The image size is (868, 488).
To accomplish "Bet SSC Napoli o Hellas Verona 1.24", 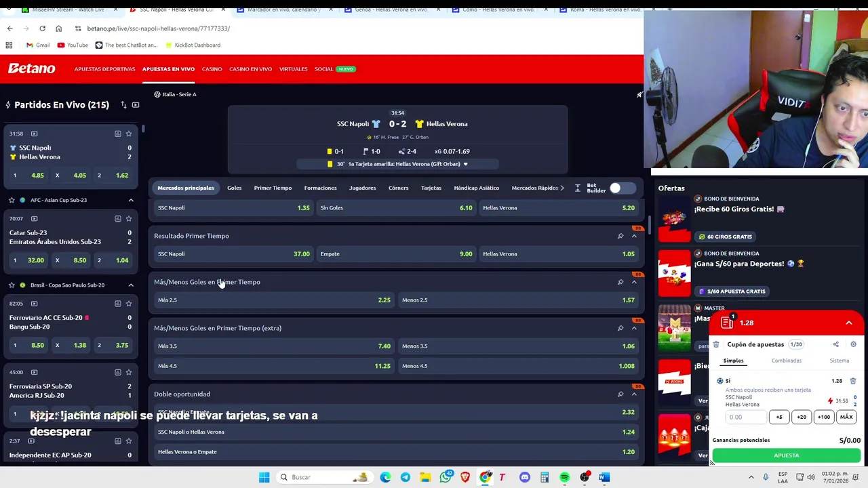I will (396, 432).
